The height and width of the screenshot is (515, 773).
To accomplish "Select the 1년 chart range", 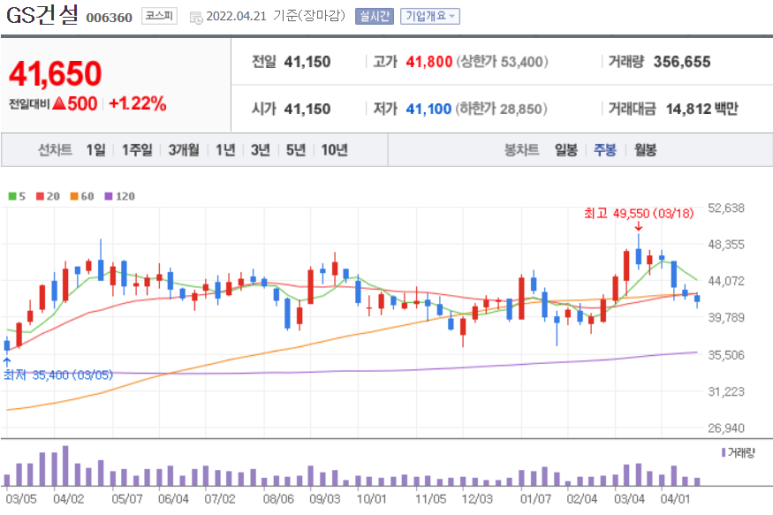I will click(x=226, y=150).
